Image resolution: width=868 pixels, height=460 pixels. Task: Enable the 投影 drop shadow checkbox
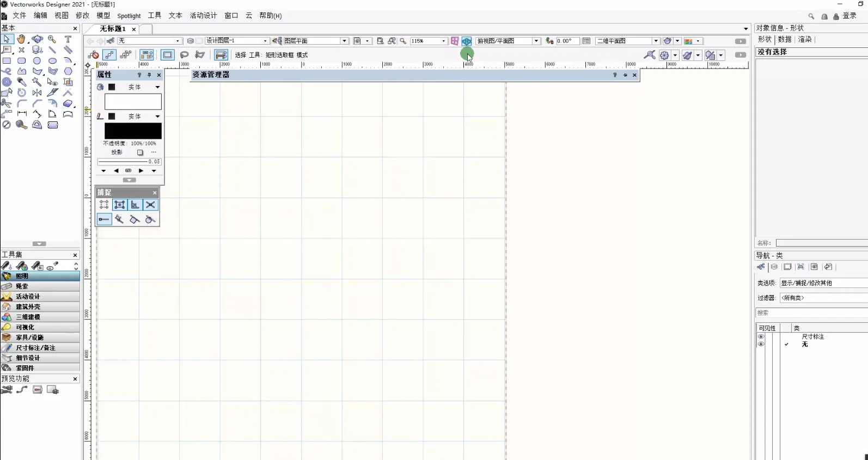140,152
